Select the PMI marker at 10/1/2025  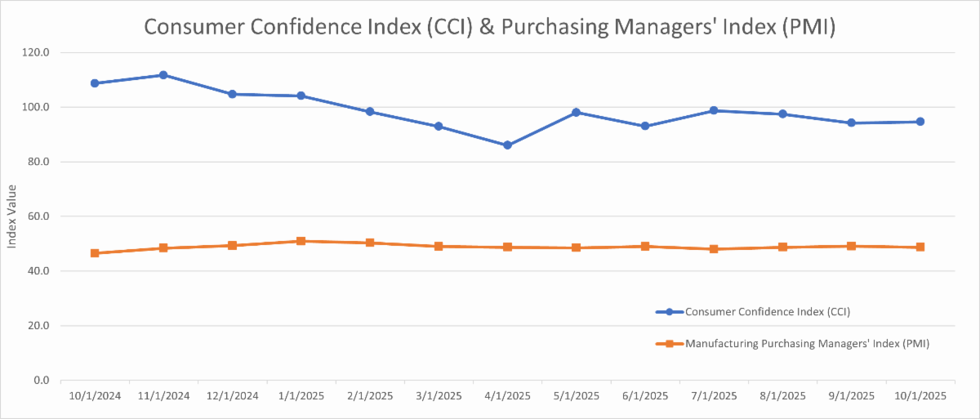pos(920,247)
